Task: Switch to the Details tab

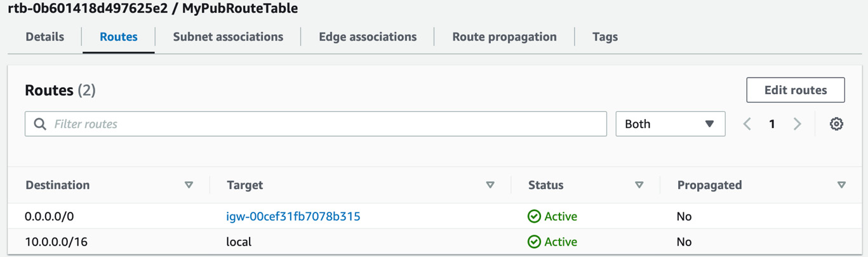Action: point(44,37)
